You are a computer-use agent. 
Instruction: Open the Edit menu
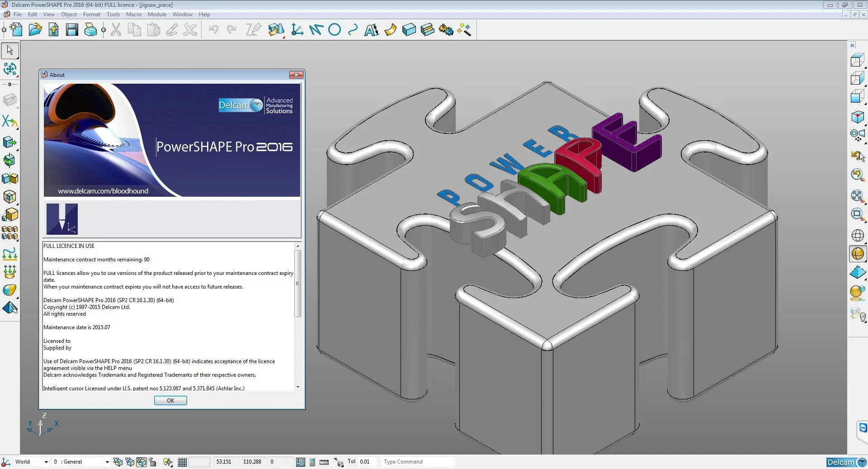point(33,14)
